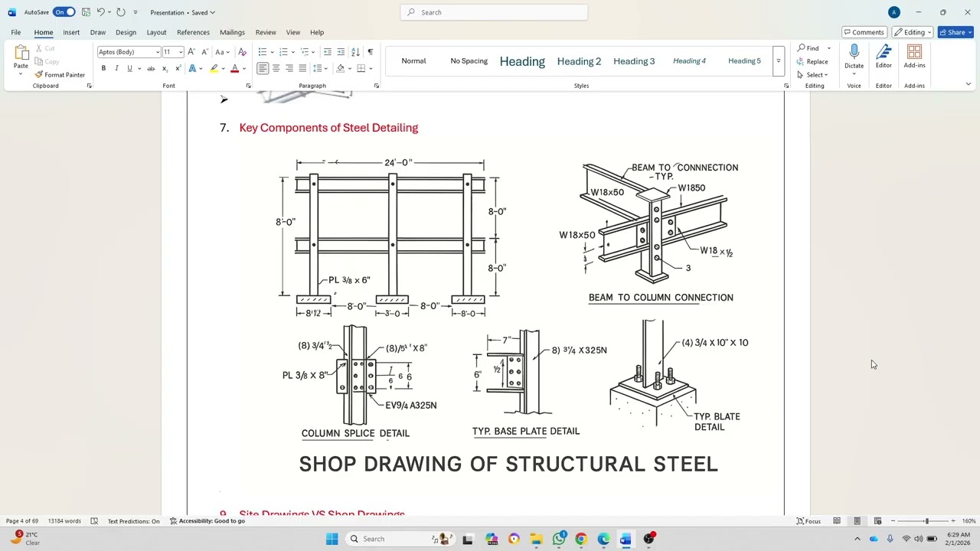Click the text highlight color button
This screenshot has width=980, height=551.
(x=214, y=68)
